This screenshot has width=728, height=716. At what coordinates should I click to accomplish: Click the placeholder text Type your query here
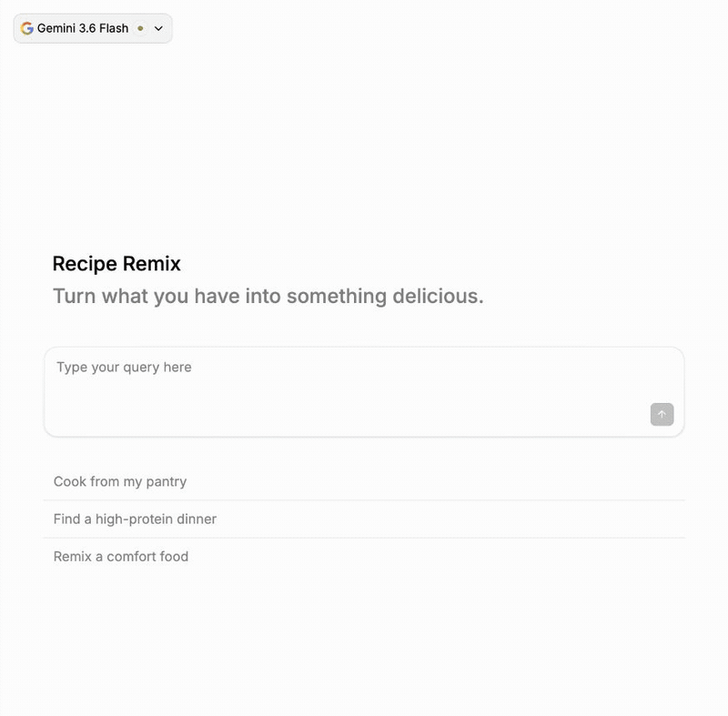[x=124, y=368]
